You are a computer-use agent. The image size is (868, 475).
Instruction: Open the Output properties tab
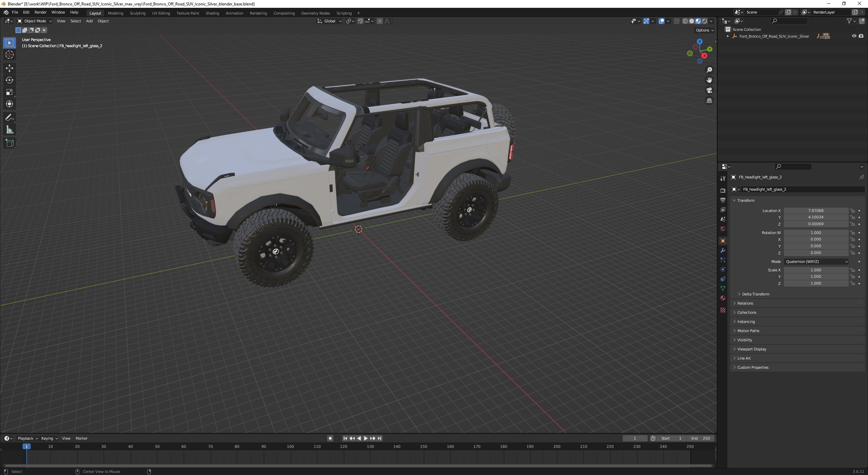click(x=723, y=200)
